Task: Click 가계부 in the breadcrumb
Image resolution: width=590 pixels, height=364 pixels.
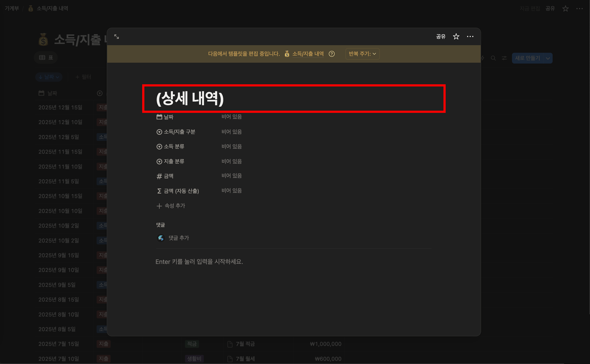Action: [x=12, y=8]
